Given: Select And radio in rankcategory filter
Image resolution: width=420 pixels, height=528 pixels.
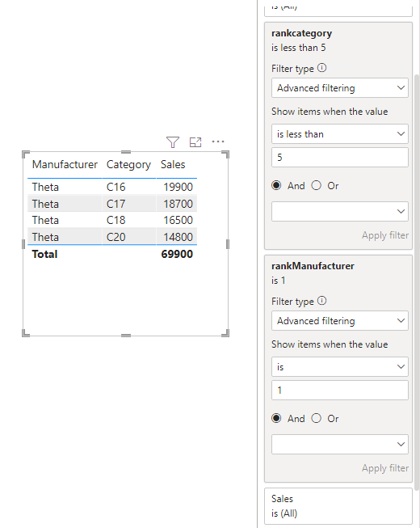Looking at the screenshot, I should [276, 185].
